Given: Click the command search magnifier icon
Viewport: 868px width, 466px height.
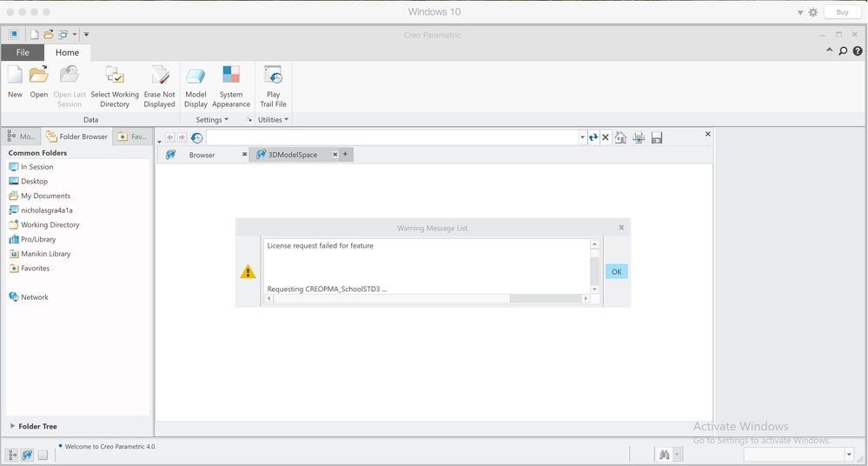Looking at the screenshot, I should 843,51.
